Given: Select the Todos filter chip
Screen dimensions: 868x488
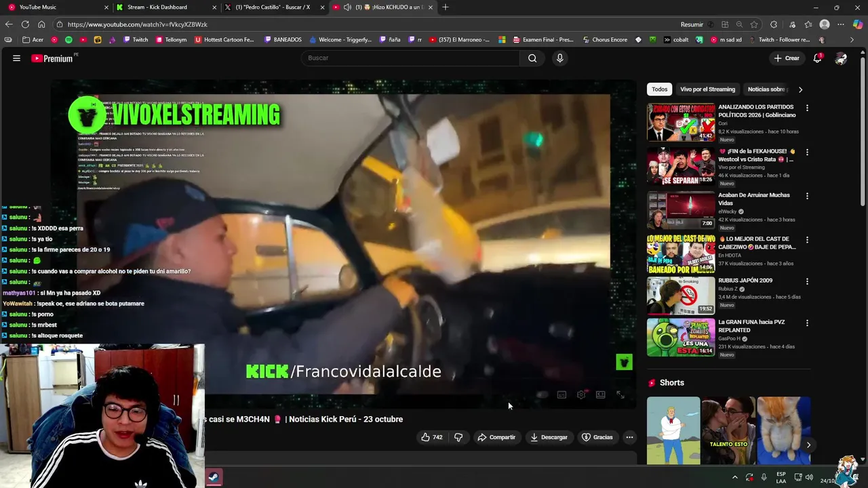Looking at the screenshot, I should pos(660,89).
